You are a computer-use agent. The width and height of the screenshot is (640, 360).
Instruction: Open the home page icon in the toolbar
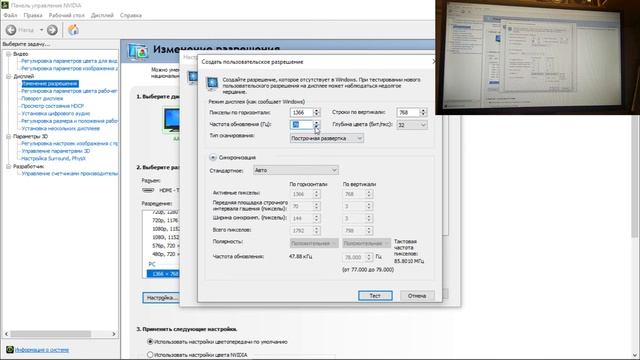tap(73, 30)
